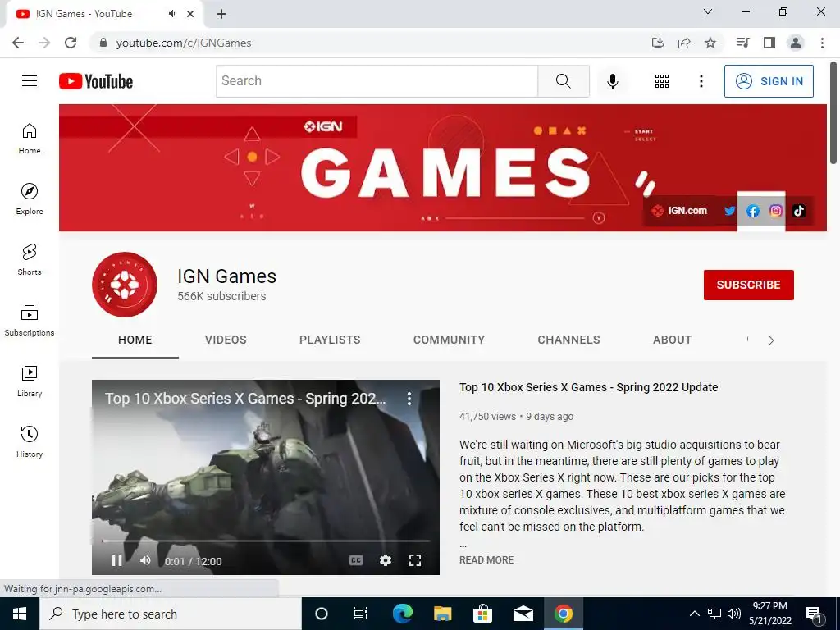Open the Chrome profile avatar
This screenshot has width=840, height=630.
click(796, 43)
